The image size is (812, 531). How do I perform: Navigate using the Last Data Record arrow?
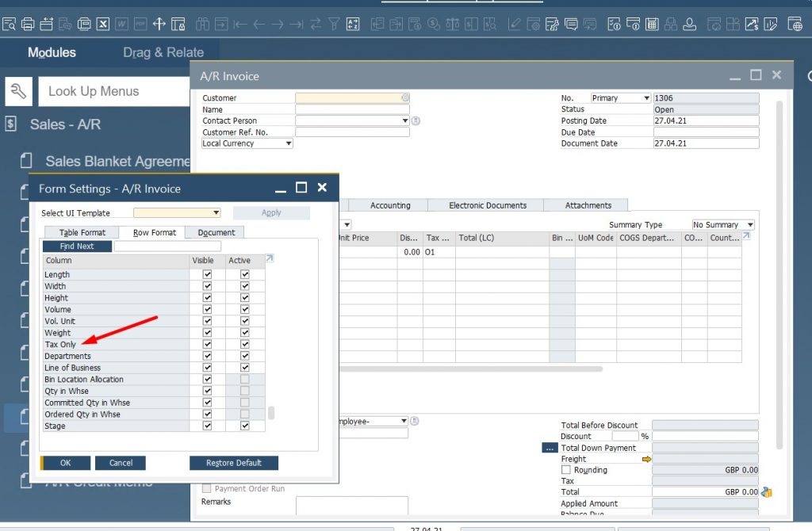coord(296,24)
